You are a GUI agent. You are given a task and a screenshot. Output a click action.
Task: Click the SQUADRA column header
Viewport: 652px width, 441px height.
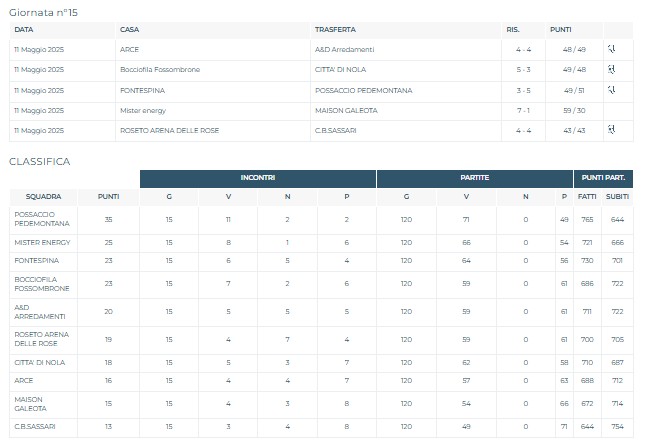[43, 197]
